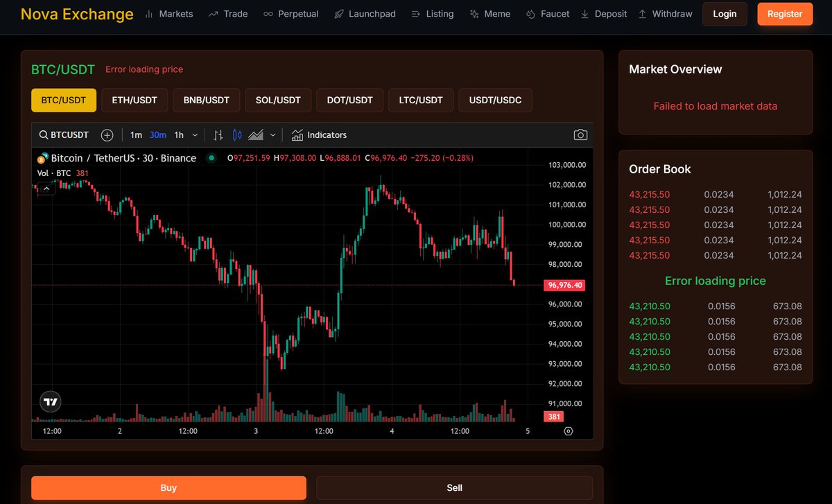Click the Login button

point(725,13)
